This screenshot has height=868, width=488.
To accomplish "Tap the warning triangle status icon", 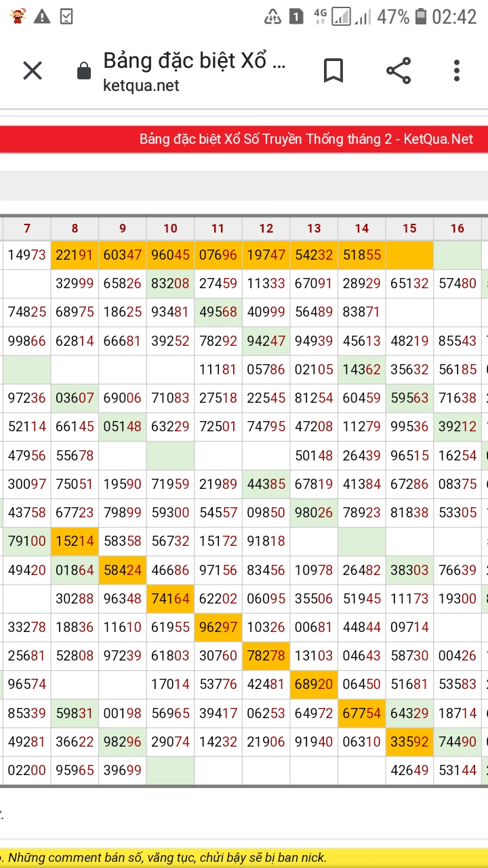I will [42, 16].
